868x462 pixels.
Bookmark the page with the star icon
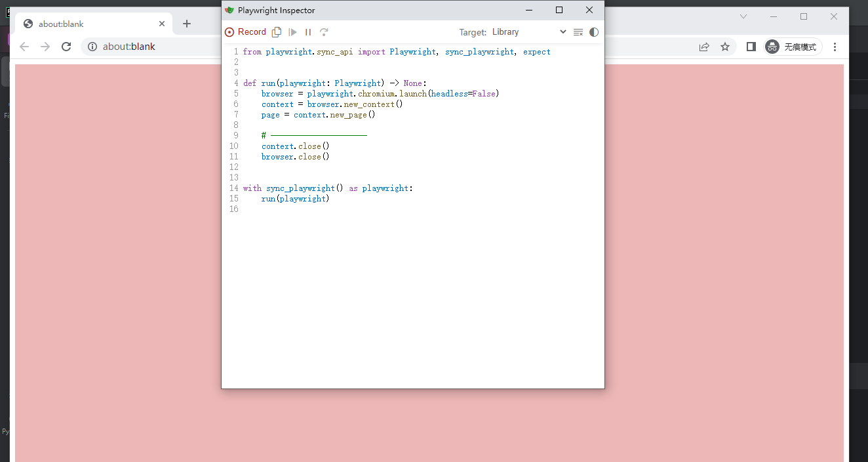tap(725, 47)
